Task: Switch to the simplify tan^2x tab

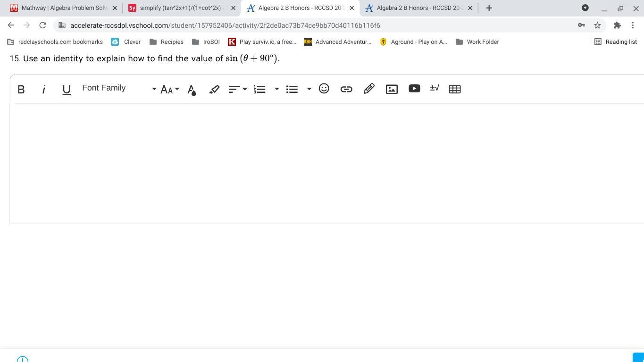Action: tap(182, 8)
